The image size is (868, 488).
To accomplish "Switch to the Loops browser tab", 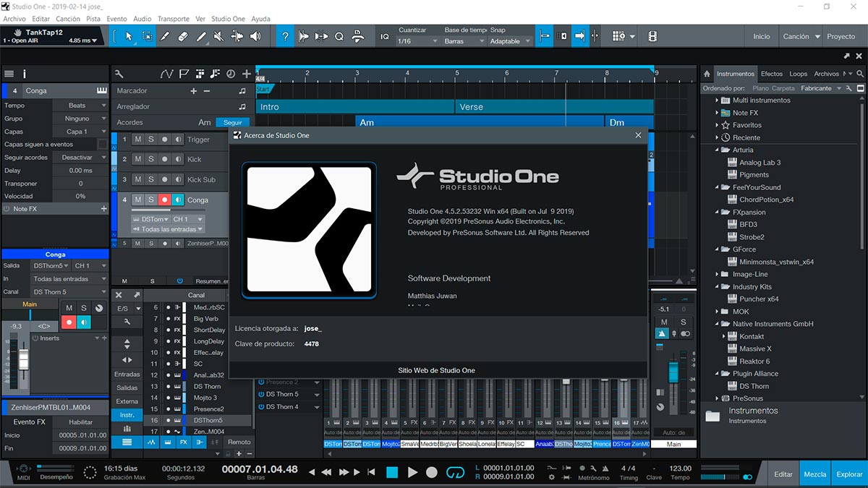I will coord(798,74).
